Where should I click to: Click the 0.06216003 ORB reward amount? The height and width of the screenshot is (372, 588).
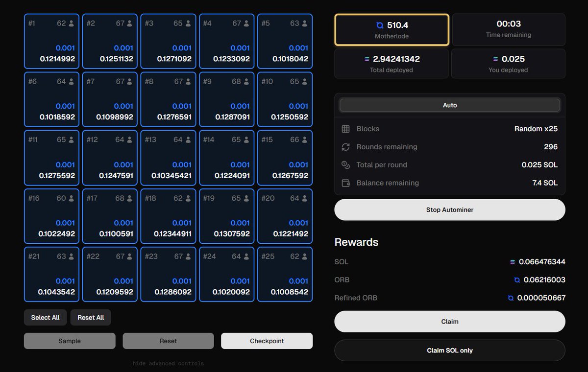click(x=544, y=280)
